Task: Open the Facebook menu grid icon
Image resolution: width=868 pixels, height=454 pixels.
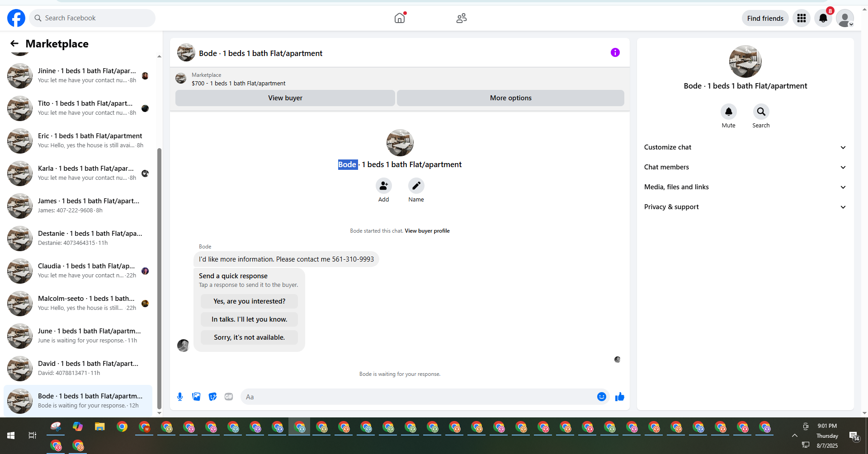Action: 802,18
